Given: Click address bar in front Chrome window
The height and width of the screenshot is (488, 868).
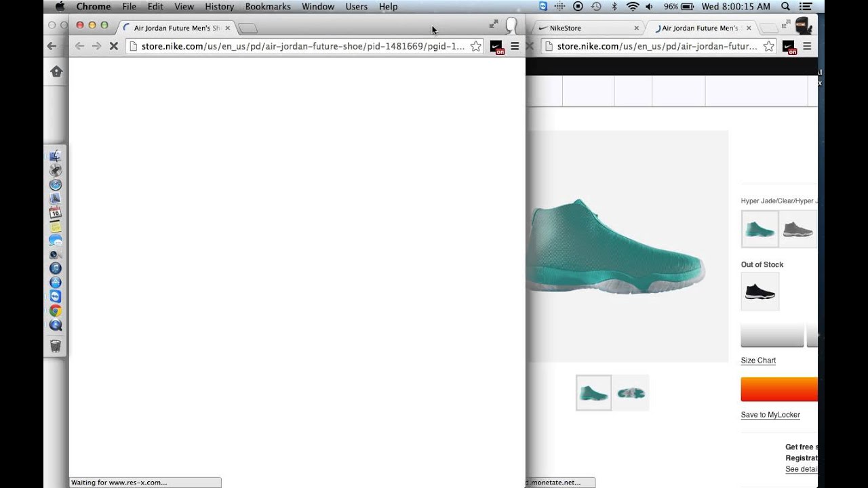Looking at the screenshot, I should point(303,46).
